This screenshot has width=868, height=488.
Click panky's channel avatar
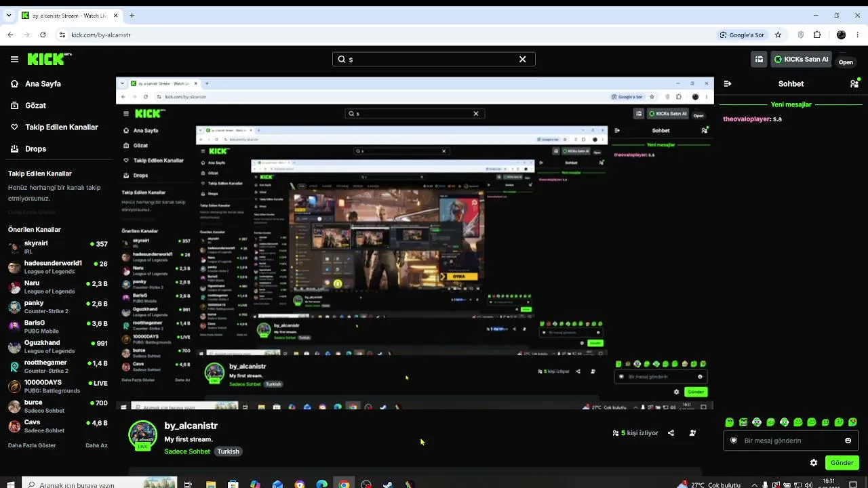pos(14,307)
